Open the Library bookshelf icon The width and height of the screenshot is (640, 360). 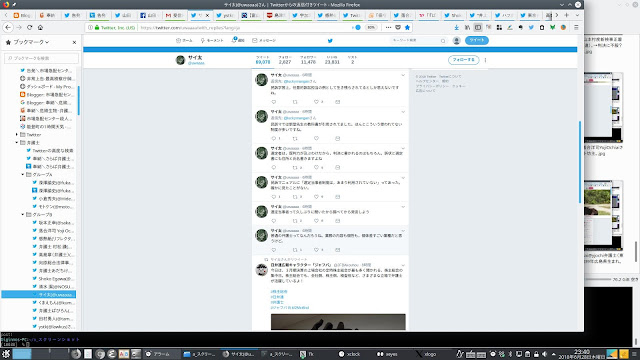(467, 27)
